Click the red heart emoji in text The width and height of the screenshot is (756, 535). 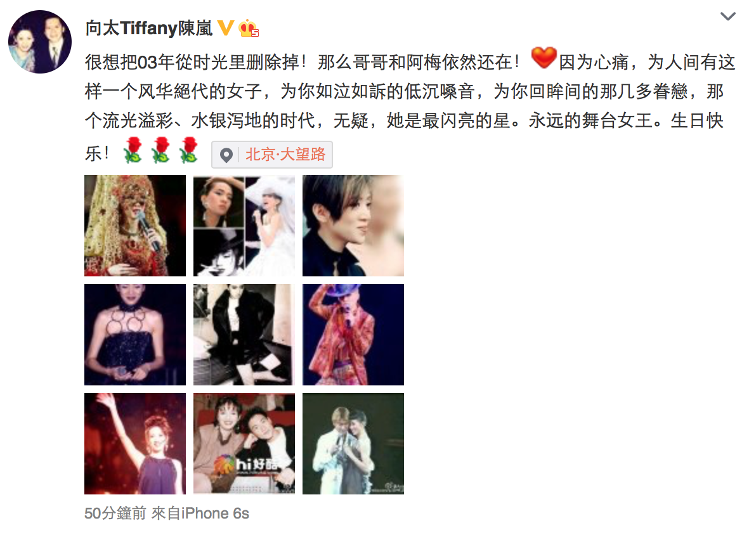pos(544,58)
